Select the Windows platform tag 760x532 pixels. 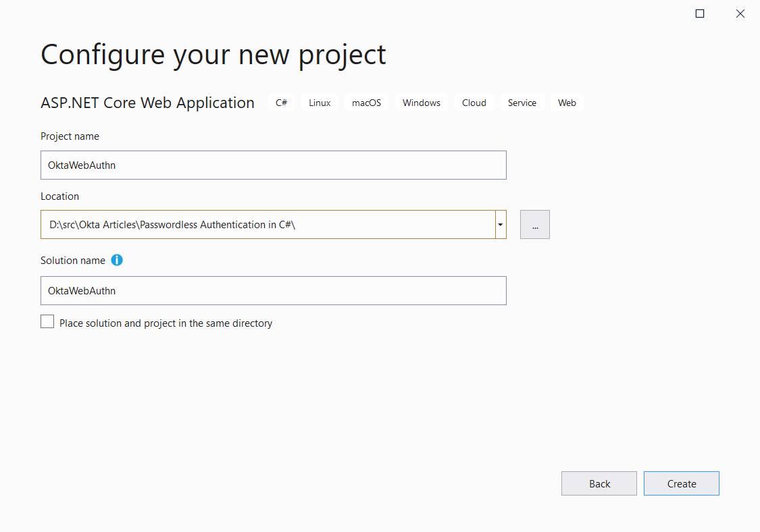tap(421, 103)
